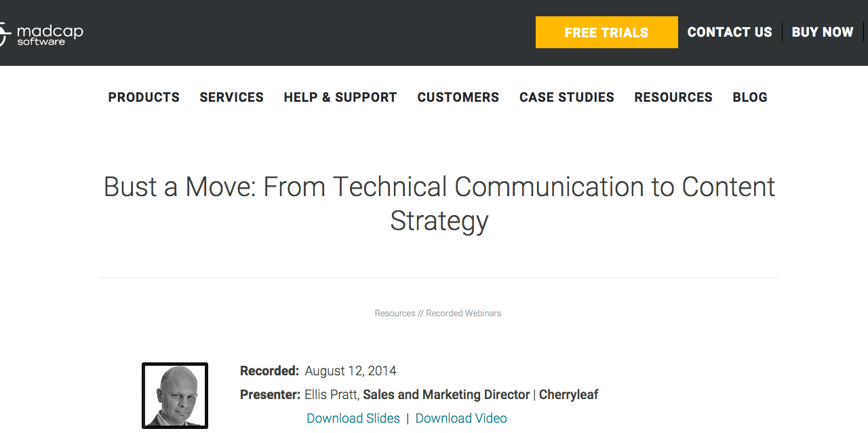Image resolution: width=868 pixels, height=433 pixels.
Task: Click the Resources breadcrumb link
Action: [395, 314]
